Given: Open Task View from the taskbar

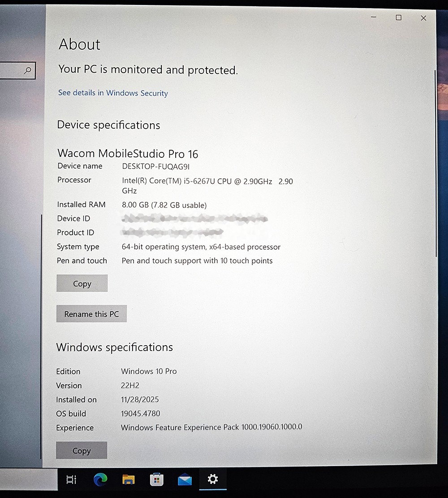Looking at the screenshot, I should [71, 479].
